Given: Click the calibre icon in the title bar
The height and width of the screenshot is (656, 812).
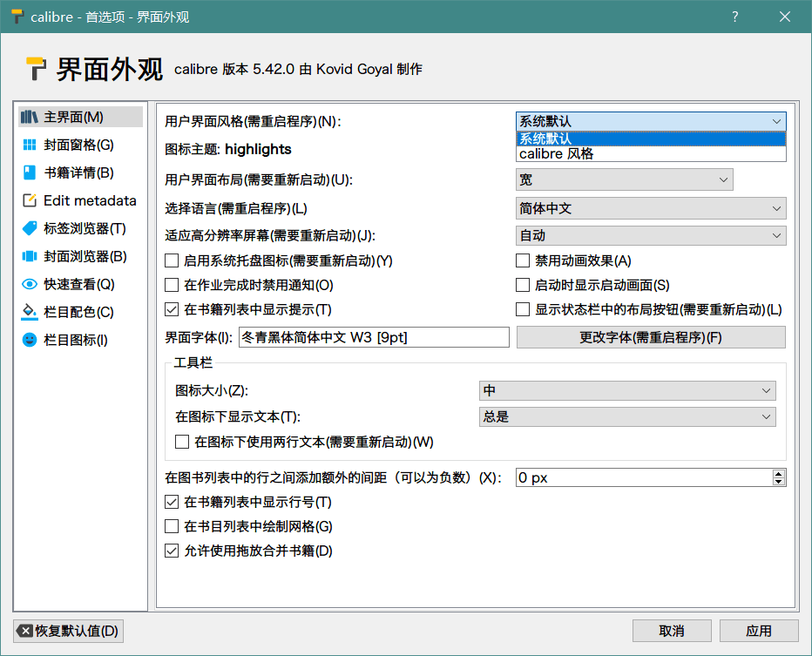Looking at the screenshot, I should pos(17,17).
